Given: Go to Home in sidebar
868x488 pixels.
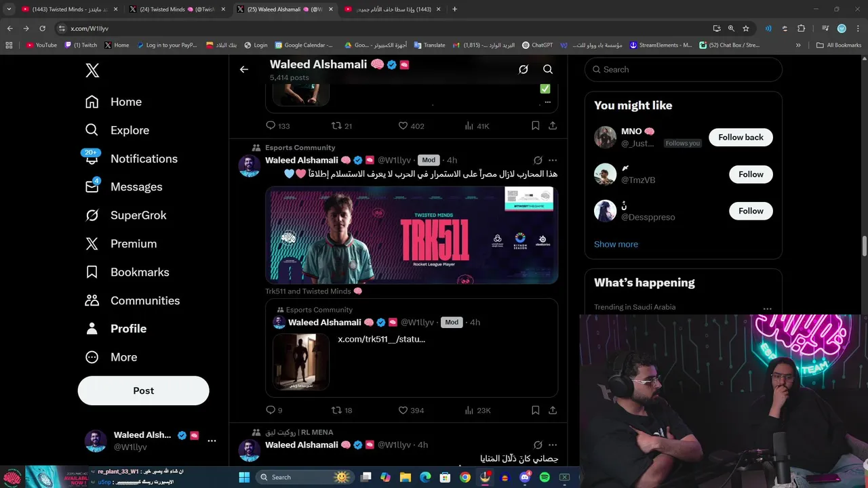Looking at the screenshot, I should click(x=113, y=102).
